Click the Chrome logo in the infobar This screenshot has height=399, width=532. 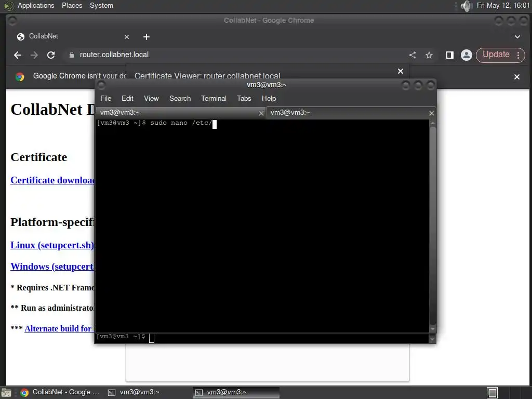pos(20,77)
